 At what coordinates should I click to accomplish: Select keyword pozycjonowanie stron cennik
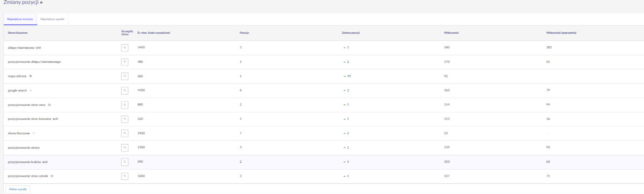(28, 176)
